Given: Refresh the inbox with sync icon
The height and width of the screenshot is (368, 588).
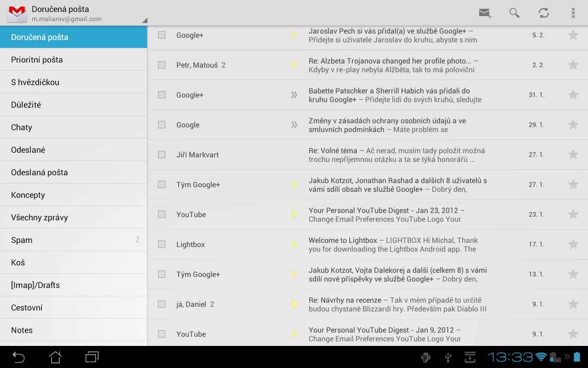Looking at the screenshot, I should point(544,13).
